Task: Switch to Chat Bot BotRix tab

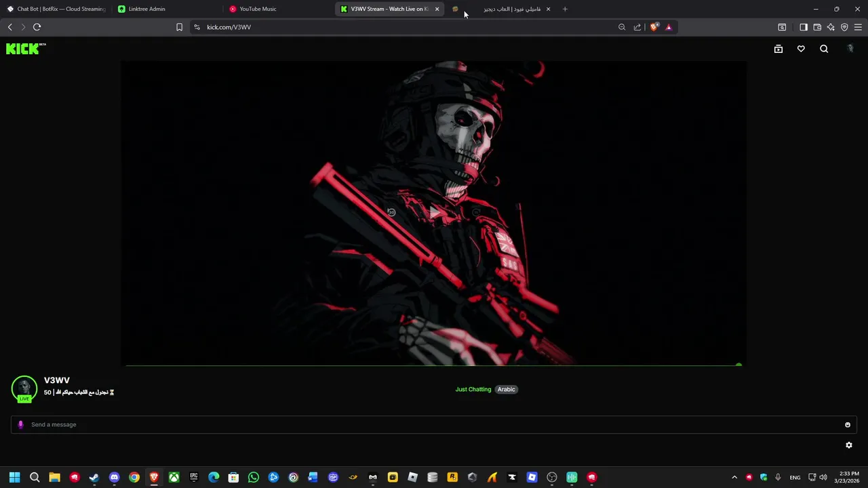Action: pos(56,9)
